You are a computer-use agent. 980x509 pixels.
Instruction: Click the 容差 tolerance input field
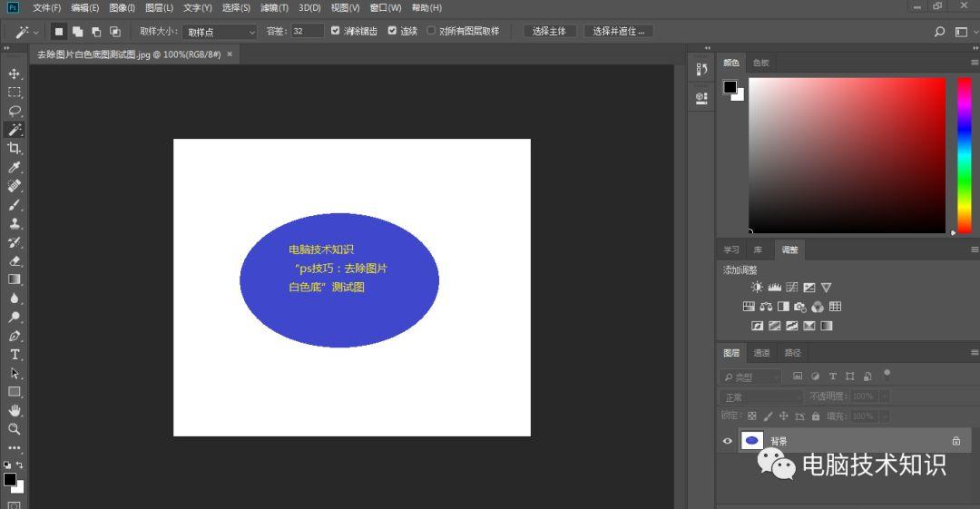308,31
